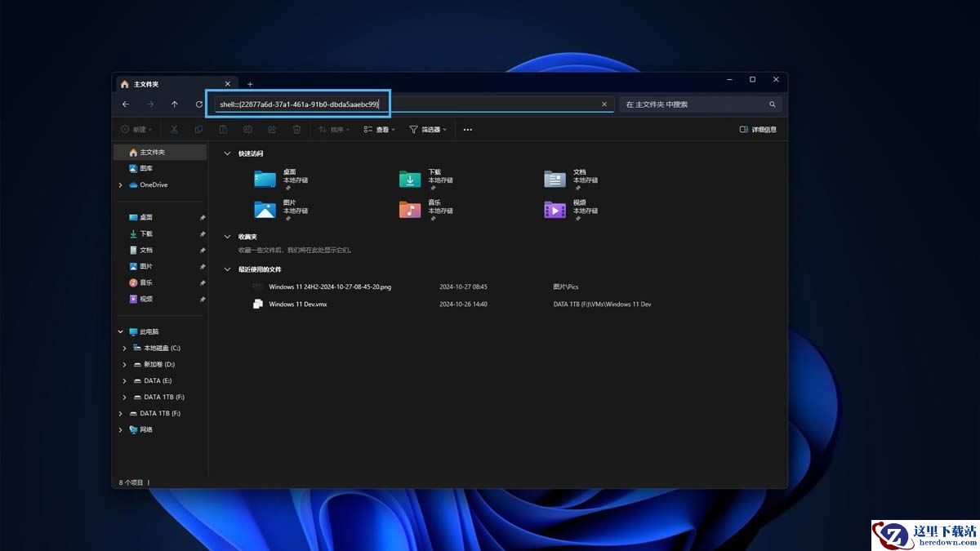This screenshot has height=551, width=980.
Task: Refresh the current folder view
Action: pyautogui.click(x=199, y=104)
